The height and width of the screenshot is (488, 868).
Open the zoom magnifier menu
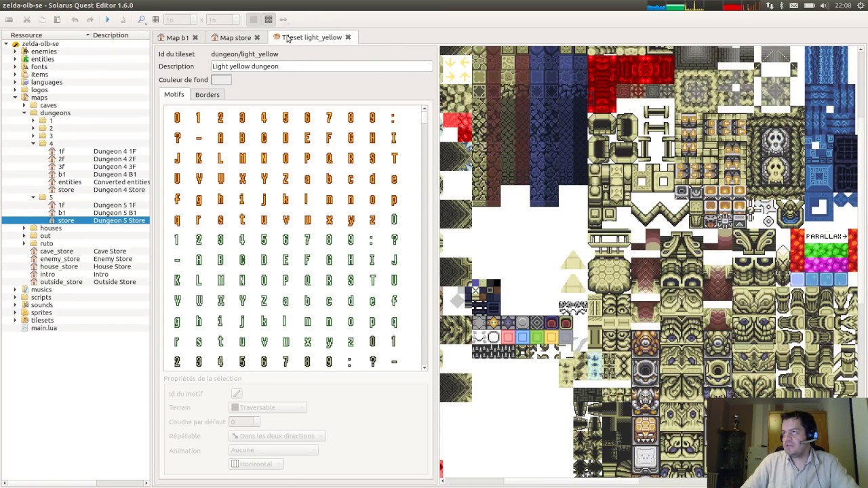(x=141, y=20)
